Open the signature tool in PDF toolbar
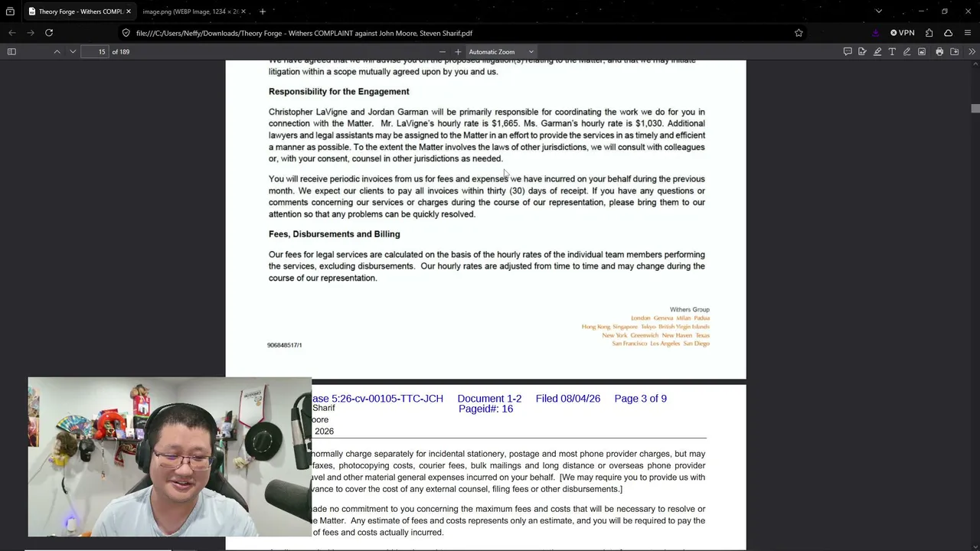Image resolution: width=980 pixels, height=551 pixels. tap(862, 51)
